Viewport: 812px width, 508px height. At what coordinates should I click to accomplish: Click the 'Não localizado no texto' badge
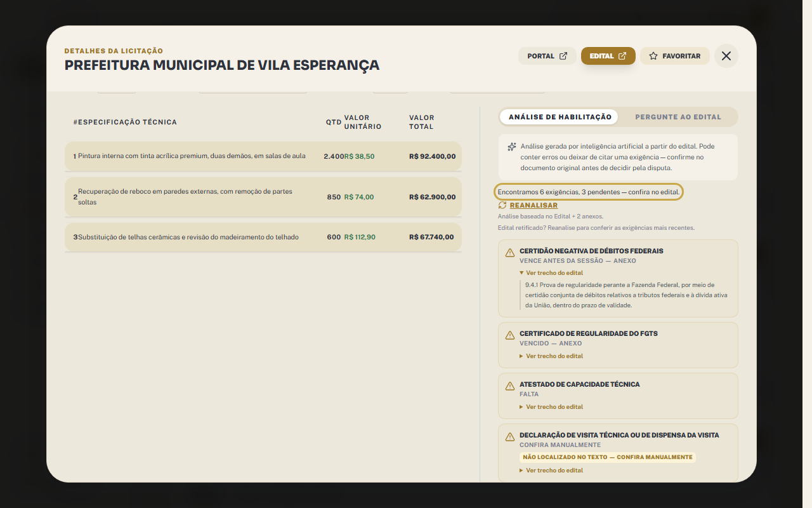tap(608, 457)
